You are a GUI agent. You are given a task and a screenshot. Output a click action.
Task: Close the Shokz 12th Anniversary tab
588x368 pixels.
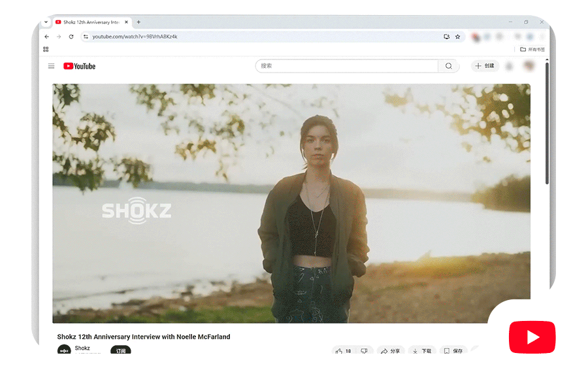point(126,22)
